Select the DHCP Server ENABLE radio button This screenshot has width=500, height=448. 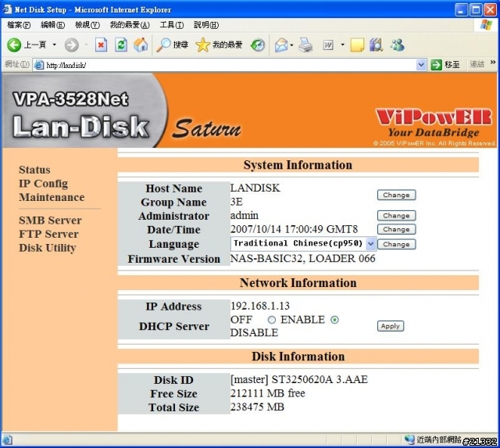[272, 320]
